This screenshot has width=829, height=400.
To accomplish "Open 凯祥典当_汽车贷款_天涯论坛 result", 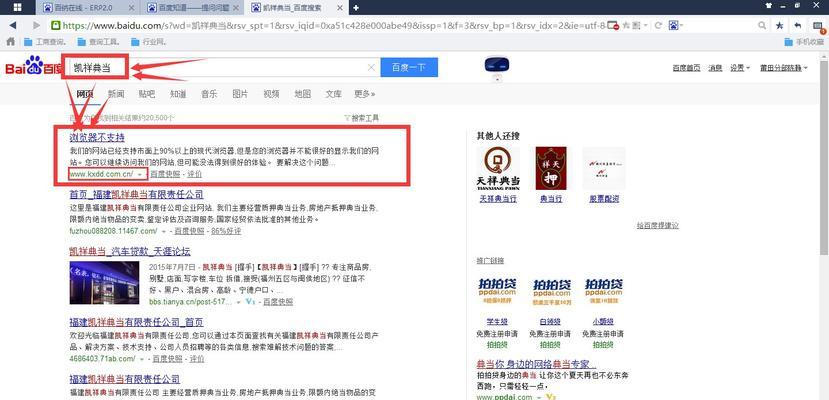I will pyautogui.click(x=130, y=252).
